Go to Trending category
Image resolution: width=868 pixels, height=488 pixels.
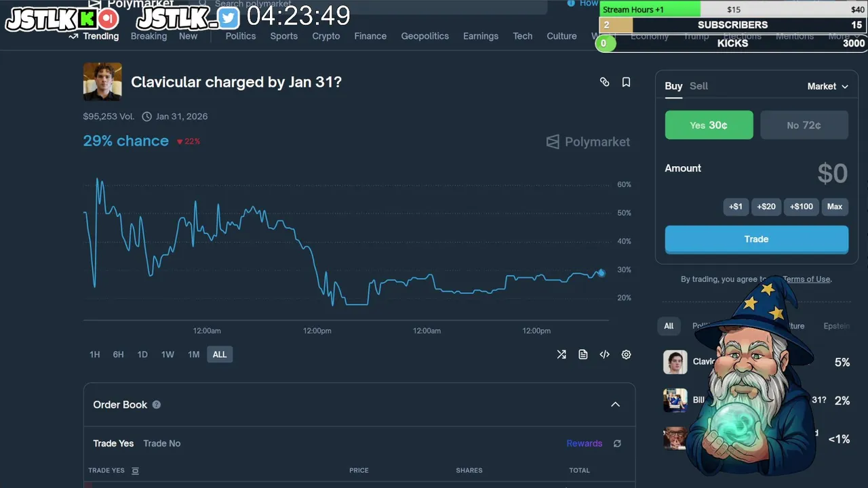point(100,36)
